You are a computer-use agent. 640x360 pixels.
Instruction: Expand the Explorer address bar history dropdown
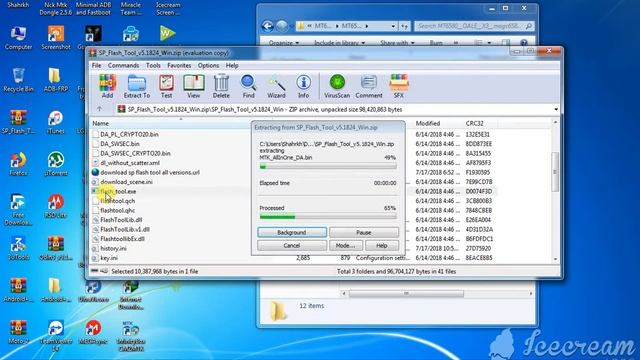[393, 26]
